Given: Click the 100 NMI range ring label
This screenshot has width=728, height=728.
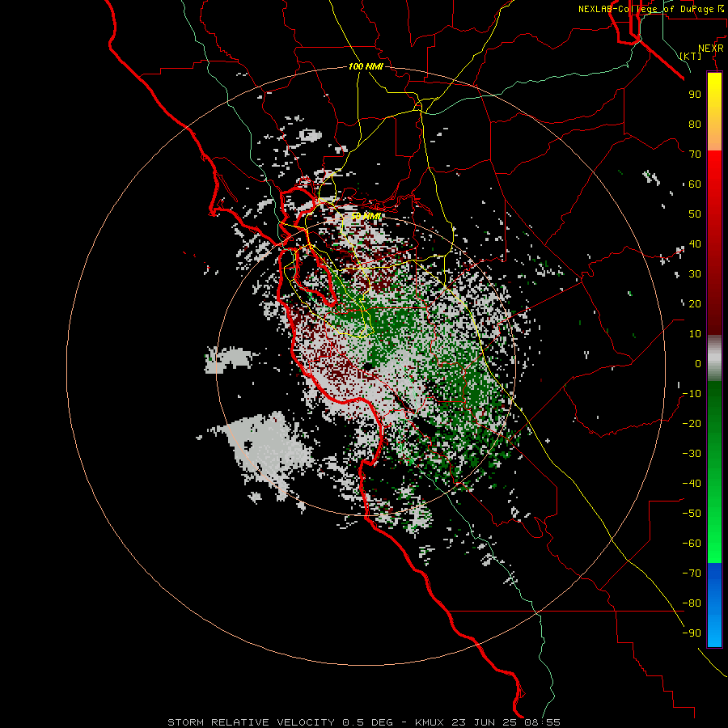Looking at the screenshot, I should (x=366, y=66).
